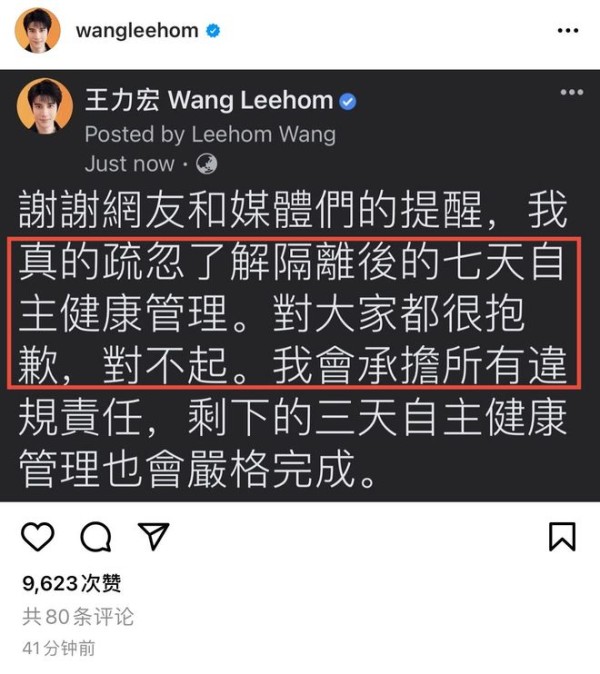View all 80 comments

78,616
